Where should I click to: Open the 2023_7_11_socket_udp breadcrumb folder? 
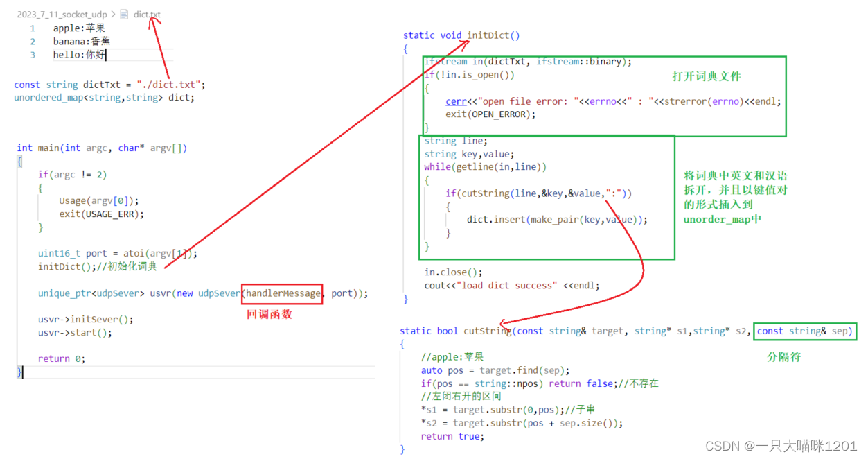[62, 14]
